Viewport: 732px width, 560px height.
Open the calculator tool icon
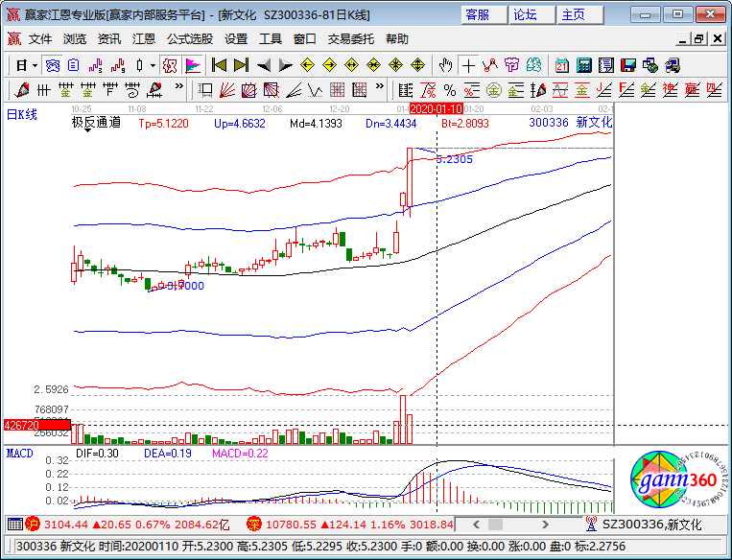point(583,65)
